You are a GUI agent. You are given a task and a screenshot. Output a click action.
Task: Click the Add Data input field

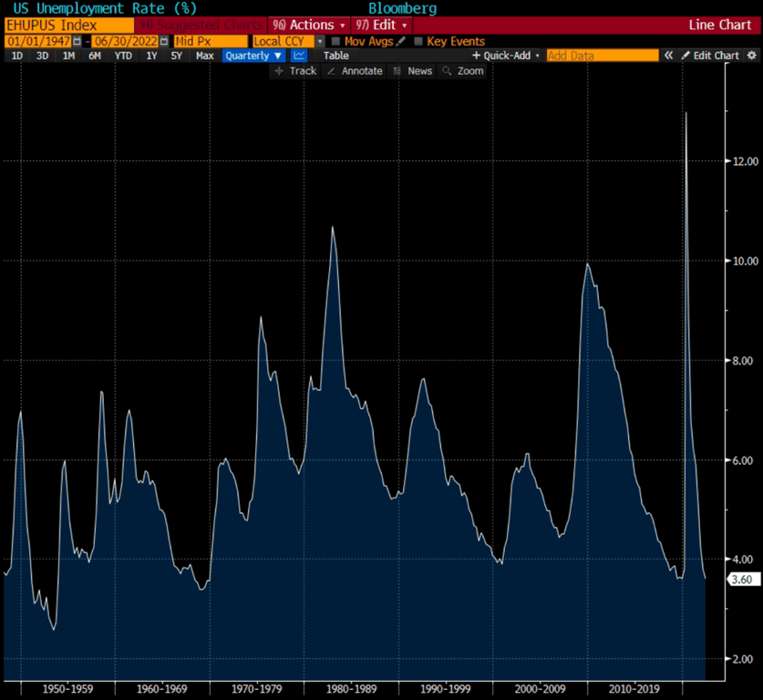[x=603, y=56]
